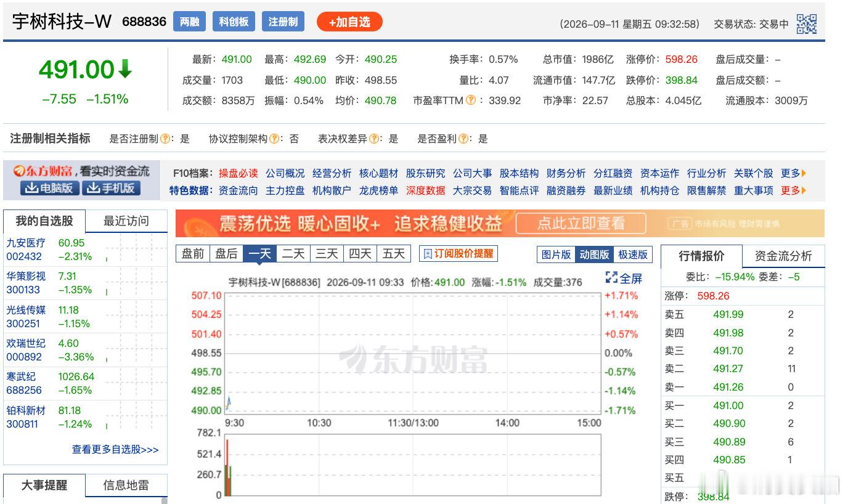Click the 两融 tag
Image resolution: width=848 pixels, height=504 pixels.
[190, 22]
